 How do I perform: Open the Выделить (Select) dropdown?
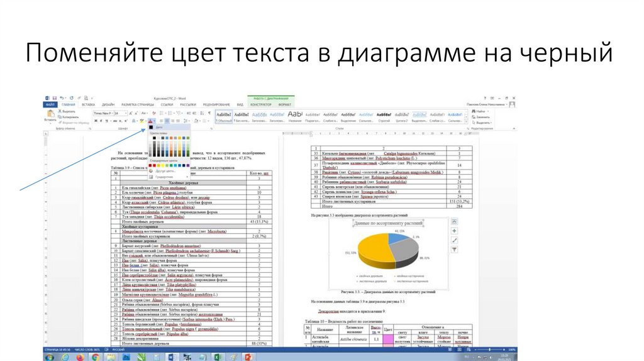[482, 123]
